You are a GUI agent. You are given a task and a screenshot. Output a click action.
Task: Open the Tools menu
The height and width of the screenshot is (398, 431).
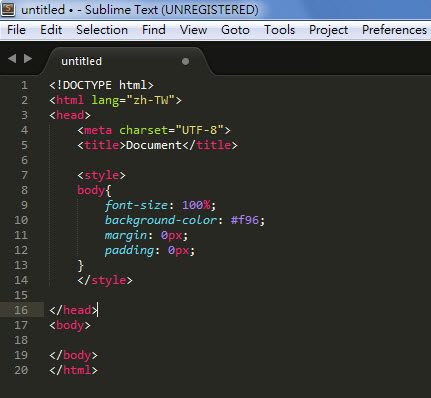click(x=279, y=30)
